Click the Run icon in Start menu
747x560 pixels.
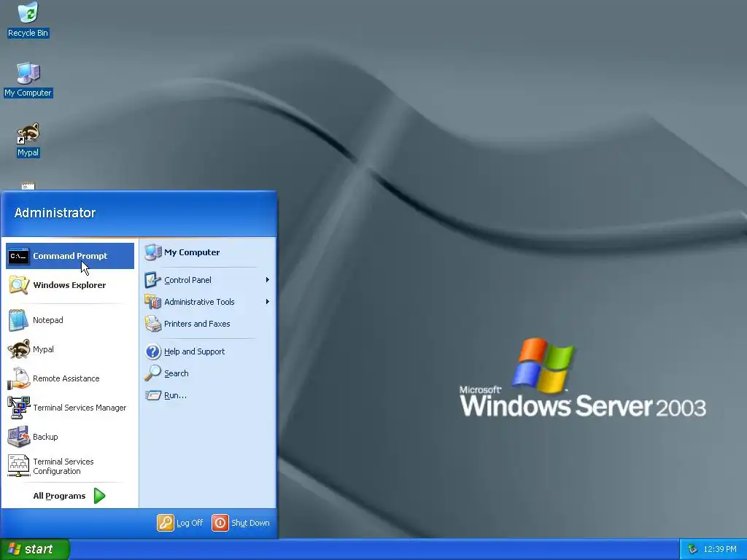153,395
